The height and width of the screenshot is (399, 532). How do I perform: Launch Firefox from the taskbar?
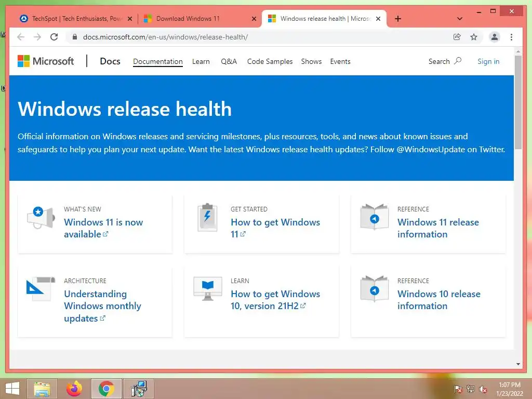point(74,389)
